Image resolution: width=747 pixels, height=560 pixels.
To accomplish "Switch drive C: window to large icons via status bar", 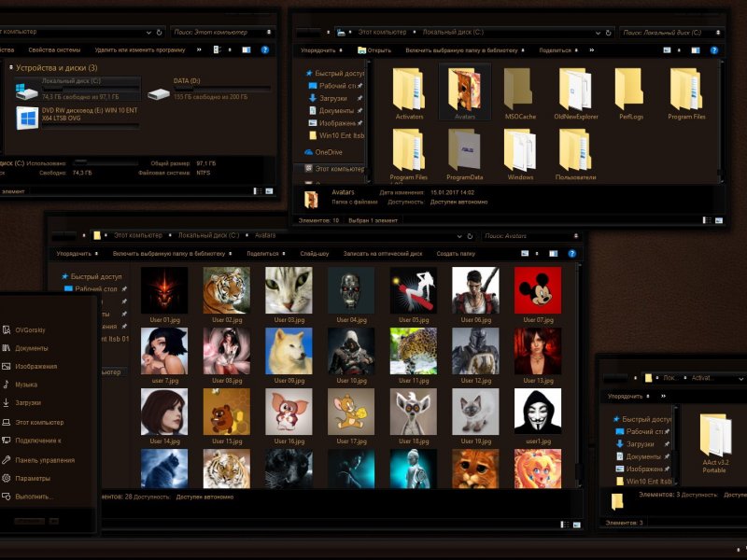I will click(719, 220).
